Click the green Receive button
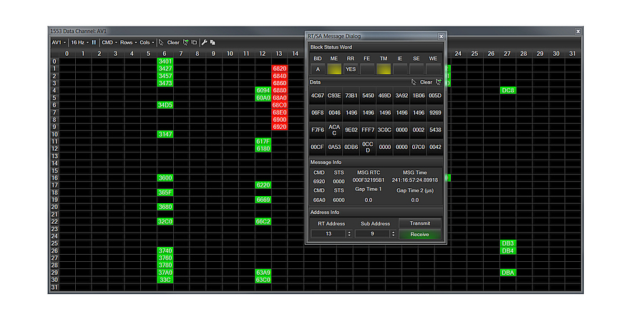 (x=420, y=235)
